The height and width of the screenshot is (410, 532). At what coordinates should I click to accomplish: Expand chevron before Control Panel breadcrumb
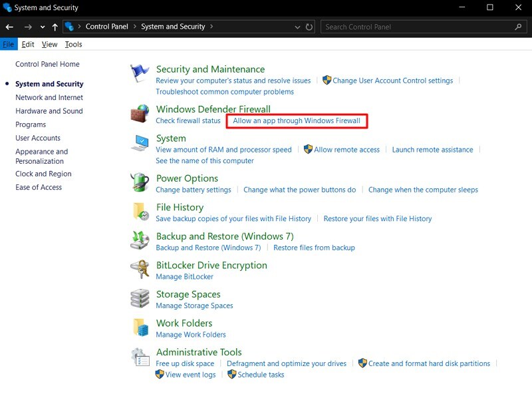point(79,27)
